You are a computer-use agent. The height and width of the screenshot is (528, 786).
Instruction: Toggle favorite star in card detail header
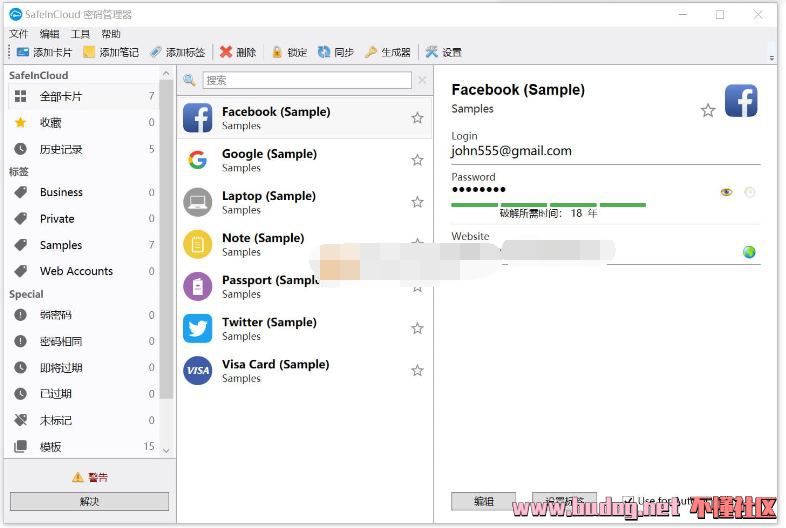click(708, 110)
